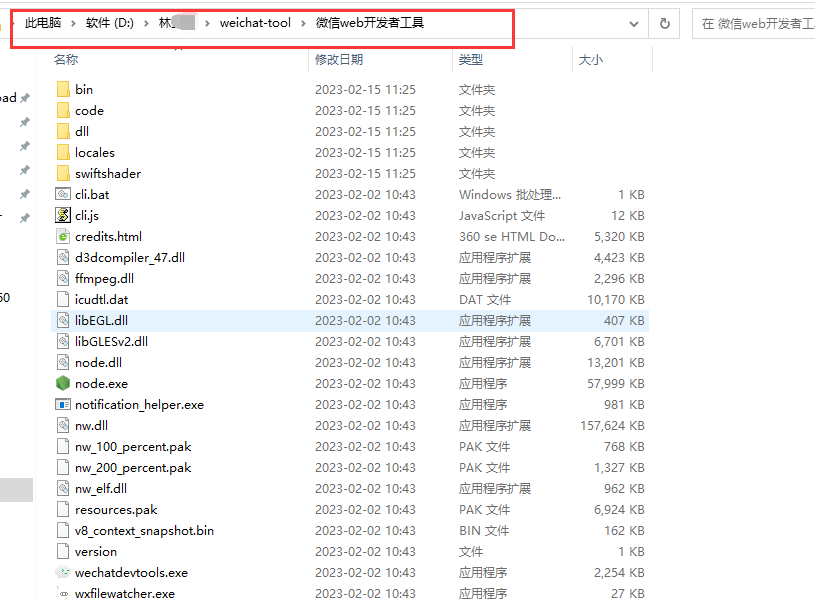Click the swiftshader folder name

pos(108,174)
